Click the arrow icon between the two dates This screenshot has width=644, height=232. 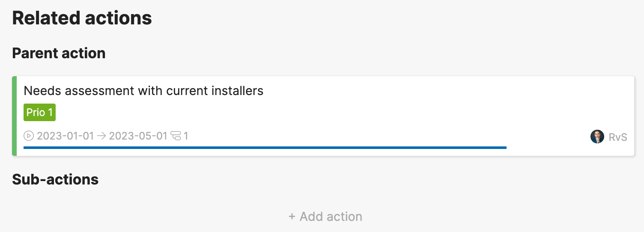pos(101,136)
